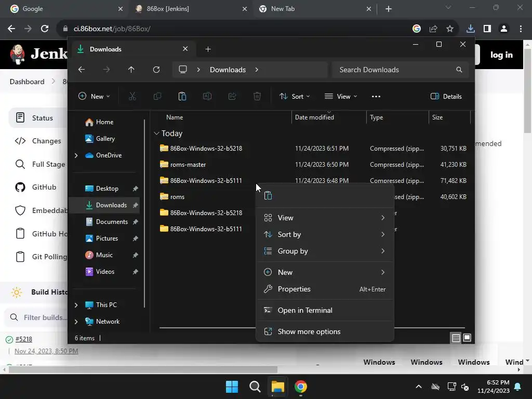Image resolution: width=532 pixels, height=399 pixels.
Task: Open Chrome side panel icon
Action: [x=487, y=29]
